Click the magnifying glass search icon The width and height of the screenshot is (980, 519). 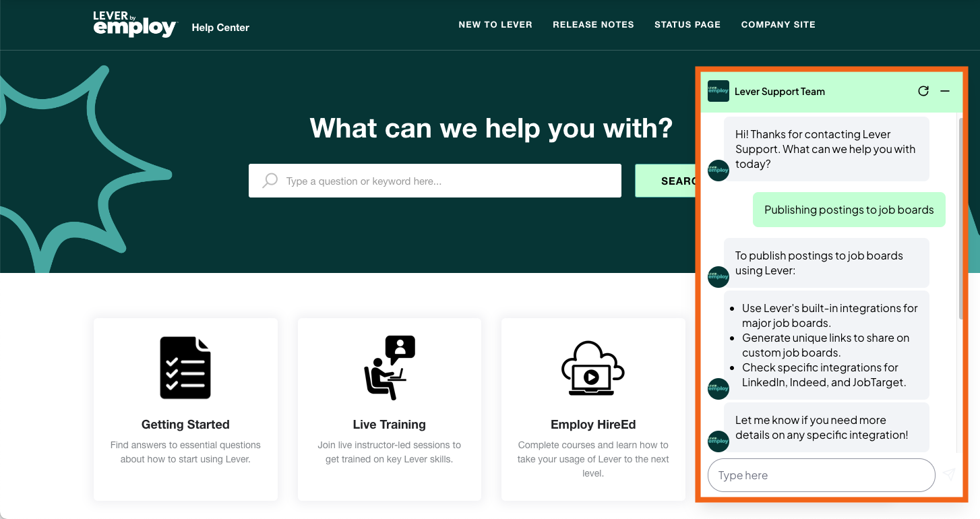click(270, 181)
